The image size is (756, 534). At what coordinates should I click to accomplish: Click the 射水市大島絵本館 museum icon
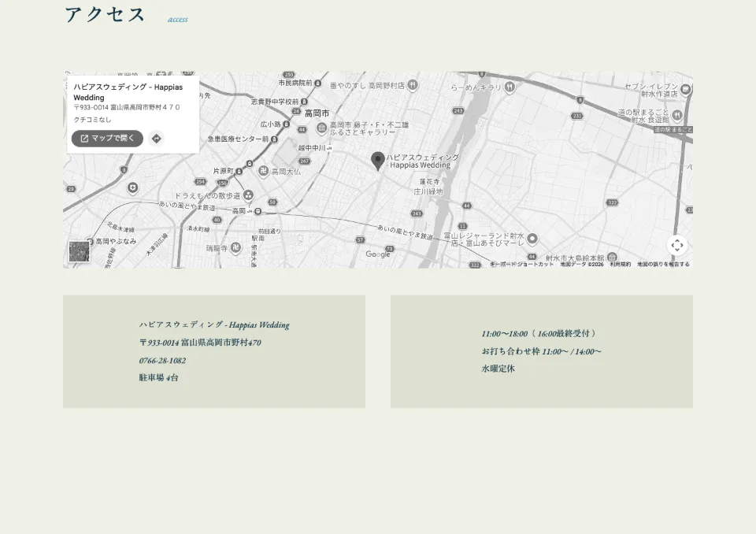pyautogui.click(x=612, y=258)
